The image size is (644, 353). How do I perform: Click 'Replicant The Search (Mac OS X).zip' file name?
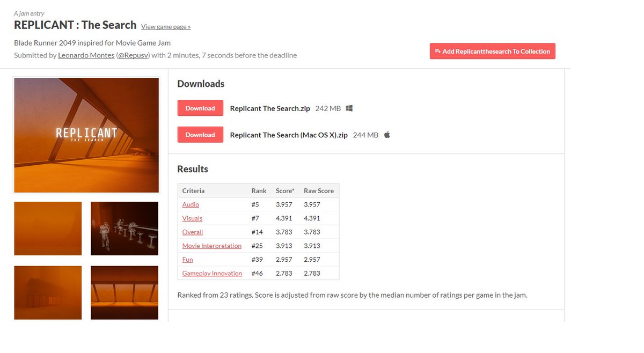(x=289, y=135)
